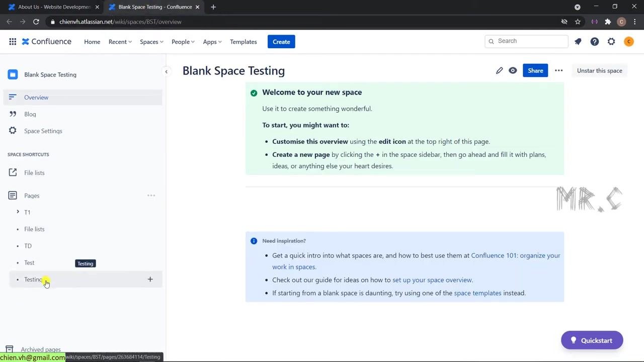
Task: Click the Blank Space Testing space icon
Action: (x=13, y=74)
